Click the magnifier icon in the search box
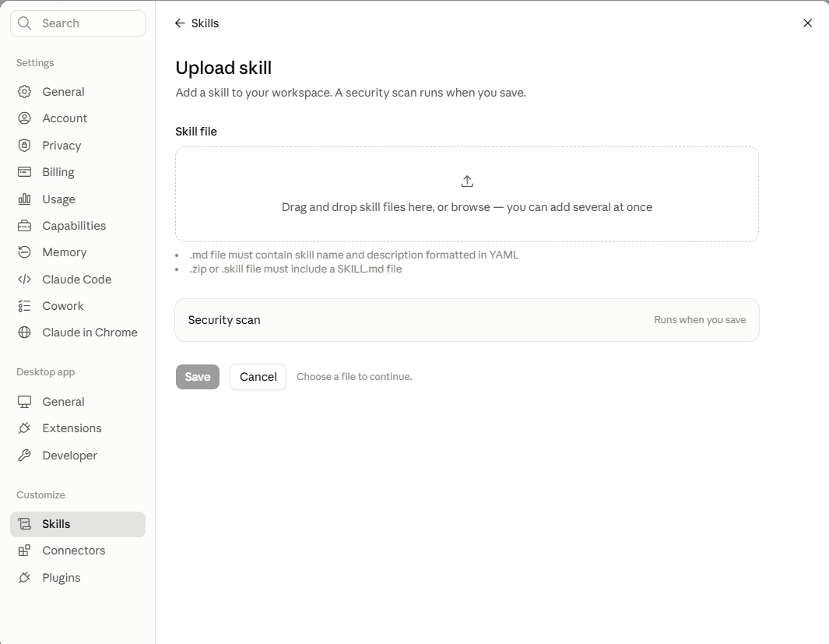Screen dimensions: 829x644 click(x=24, y=23)
